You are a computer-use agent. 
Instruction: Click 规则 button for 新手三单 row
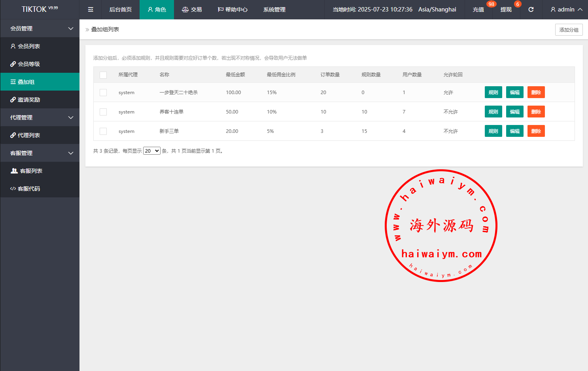pos(493,131)
